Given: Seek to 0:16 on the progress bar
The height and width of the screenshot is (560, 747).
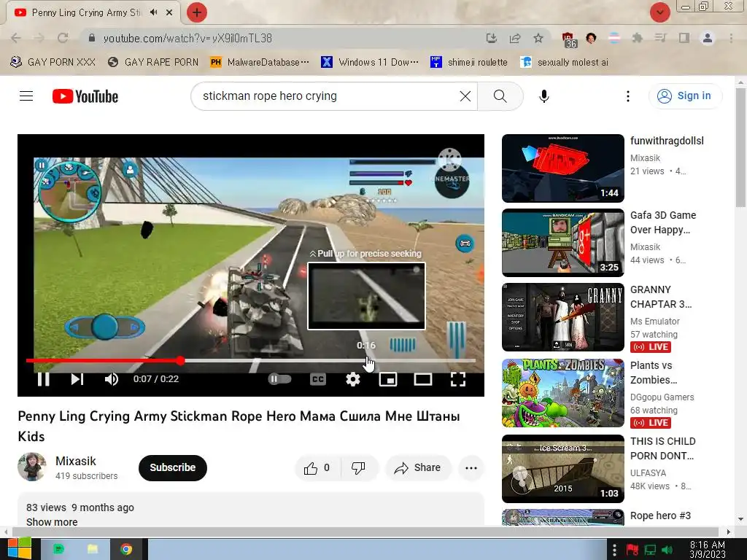Looking at the screenshot, I should (366, 360).
